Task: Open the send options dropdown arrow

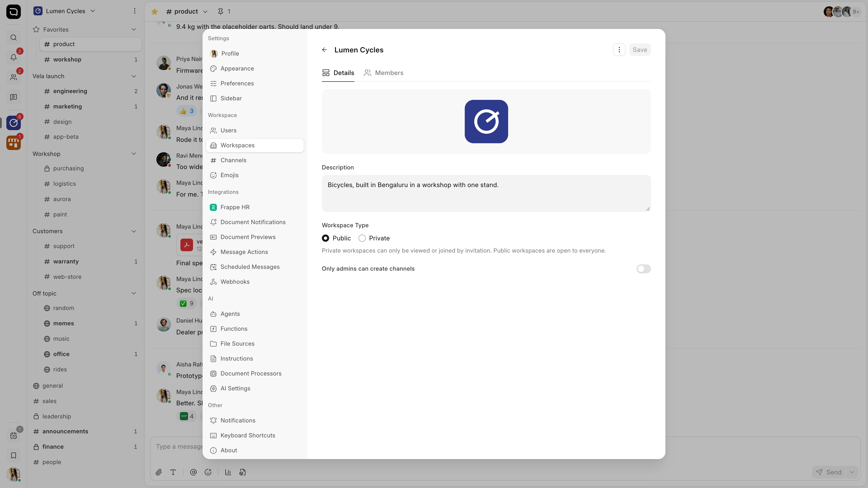Action: point(852,472)
